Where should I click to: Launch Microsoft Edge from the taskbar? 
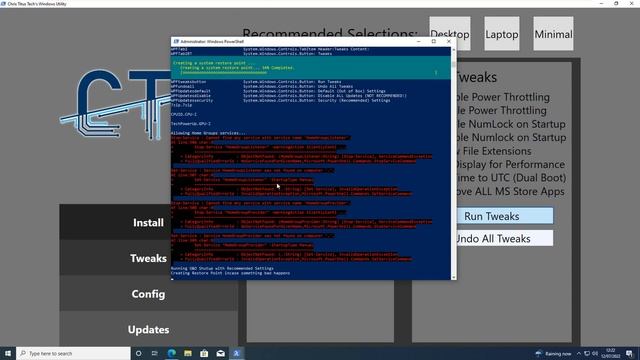171,353
